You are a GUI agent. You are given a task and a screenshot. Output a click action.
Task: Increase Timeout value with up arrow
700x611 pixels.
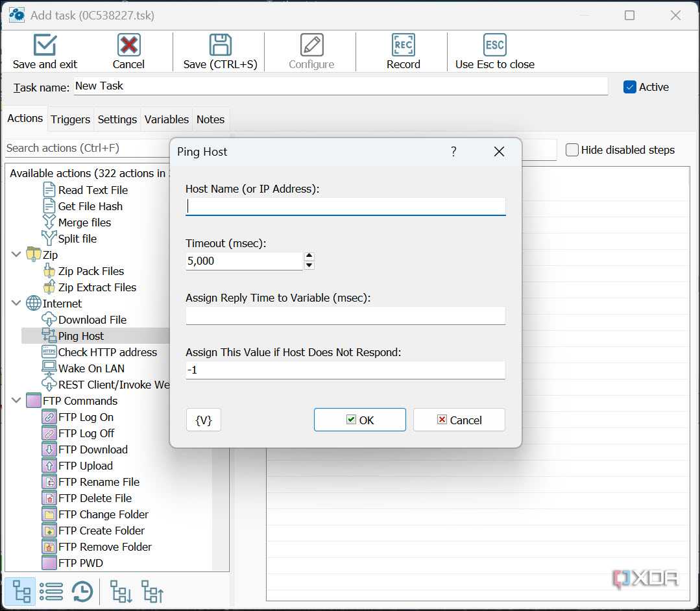tap(309, 256)
